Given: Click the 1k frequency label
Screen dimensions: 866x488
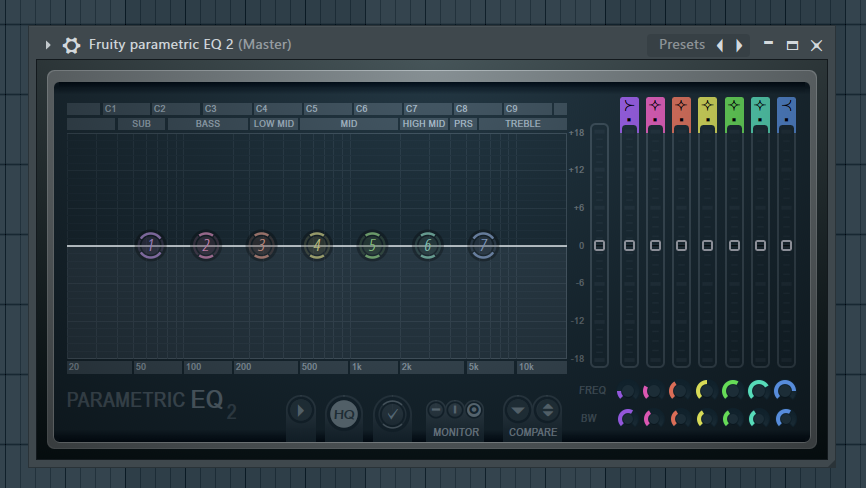Looking at the screenshot, I should (357, 367).
